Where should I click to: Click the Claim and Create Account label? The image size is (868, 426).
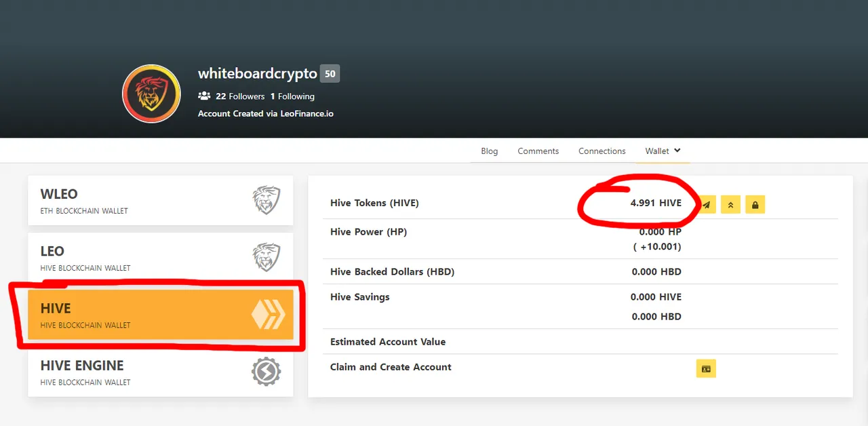click(391, 367)
